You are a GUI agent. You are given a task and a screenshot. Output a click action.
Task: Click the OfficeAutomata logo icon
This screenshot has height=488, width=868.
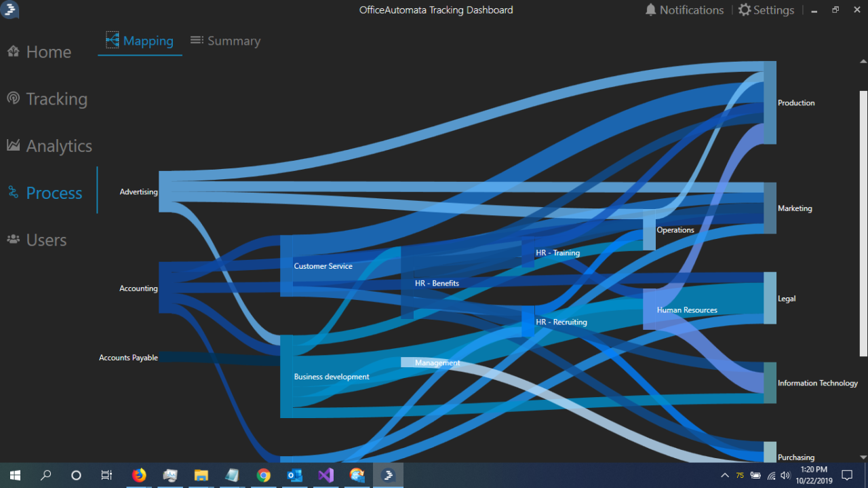[10, 10]
